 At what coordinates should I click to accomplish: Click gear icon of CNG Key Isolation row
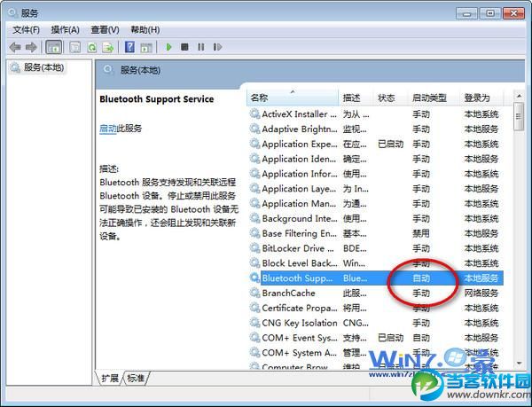(254, 323)
